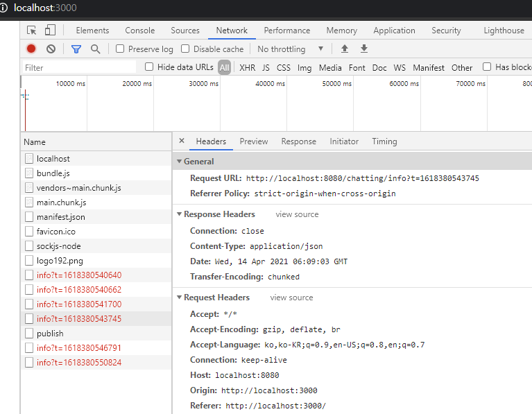Filter requests by Other
The width and height of the screenshot is (532, 414).
[462, 68]
